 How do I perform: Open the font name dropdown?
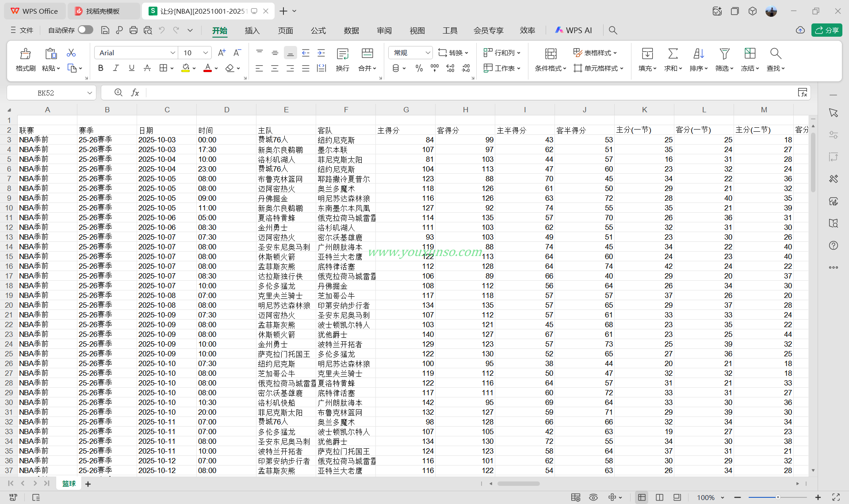click(x=172, y=53)
